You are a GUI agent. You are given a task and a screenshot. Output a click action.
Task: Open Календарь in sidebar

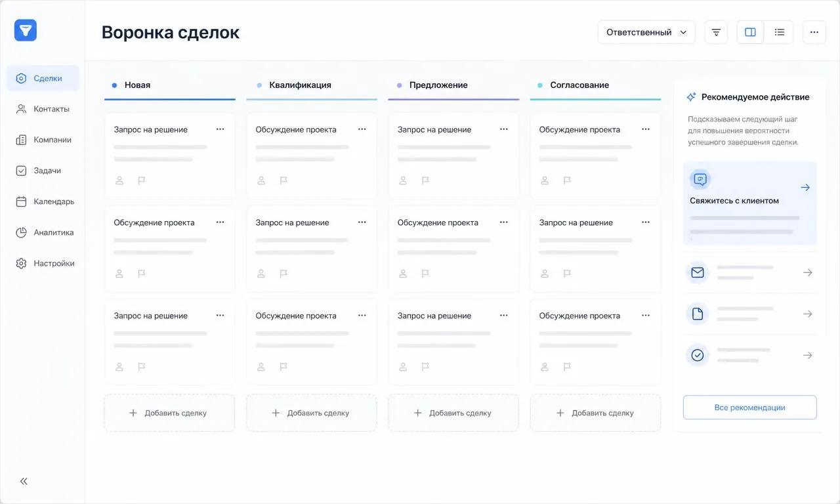pyautogui.click(x=43, y=201)
